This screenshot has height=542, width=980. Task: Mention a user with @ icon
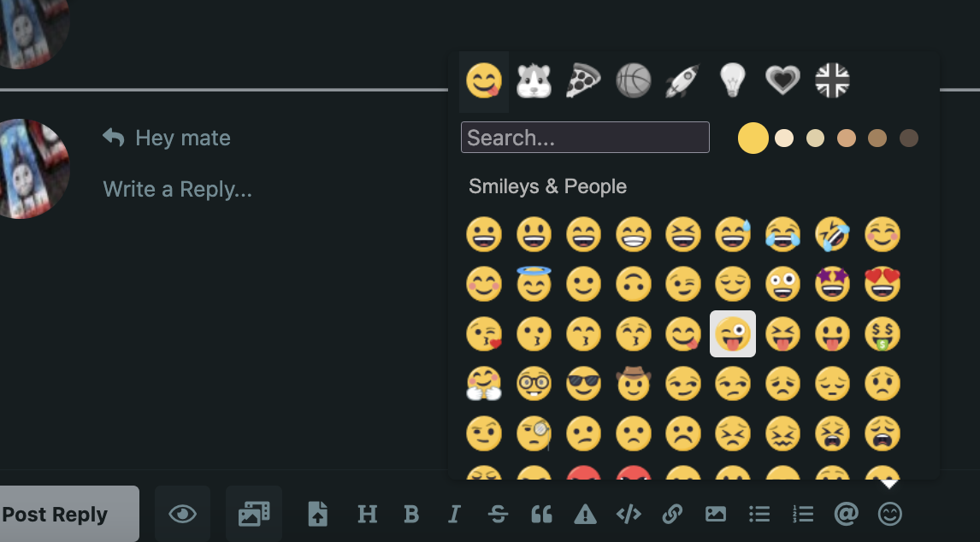(846, 514)
